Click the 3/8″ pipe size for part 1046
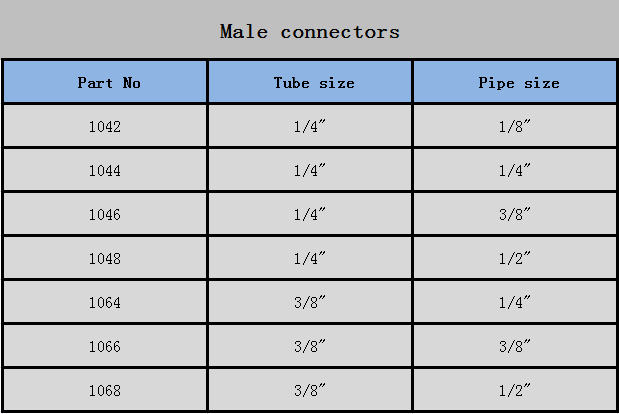The height and width of the screenshot is (414, 619). (x=514, y=215)
